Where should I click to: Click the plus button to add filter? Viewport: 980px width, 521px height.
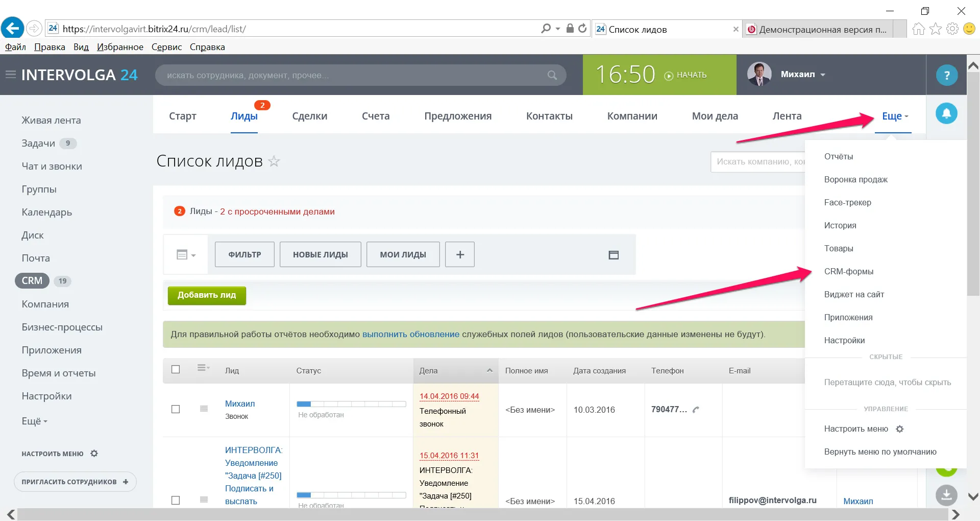tap(459, 254)
